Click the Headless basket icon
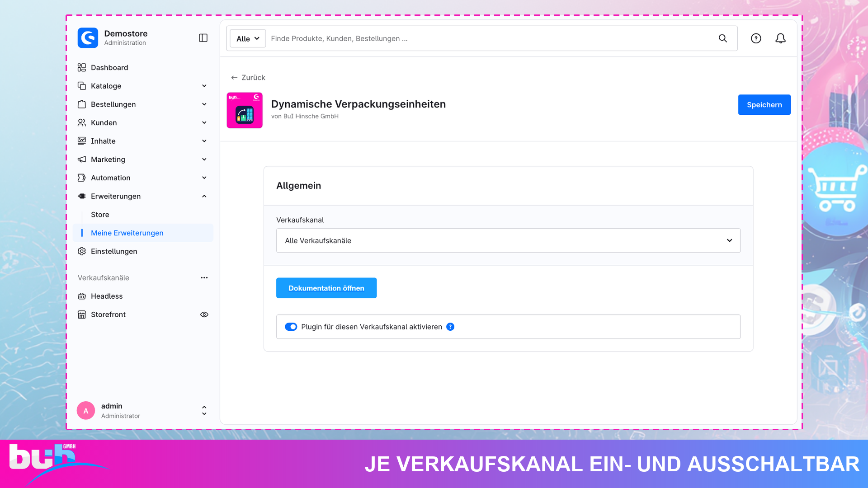This screenshot has height=488, width=868. [82, 296]
